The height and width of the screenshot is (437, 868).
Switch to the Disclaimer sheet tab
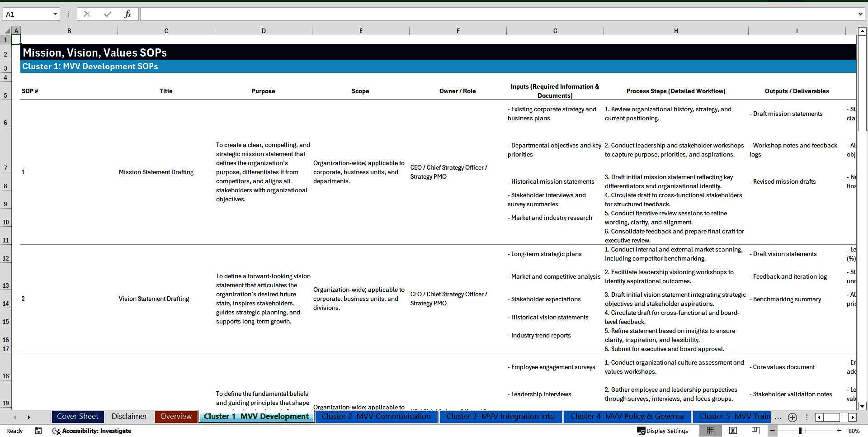coord(129,416)
